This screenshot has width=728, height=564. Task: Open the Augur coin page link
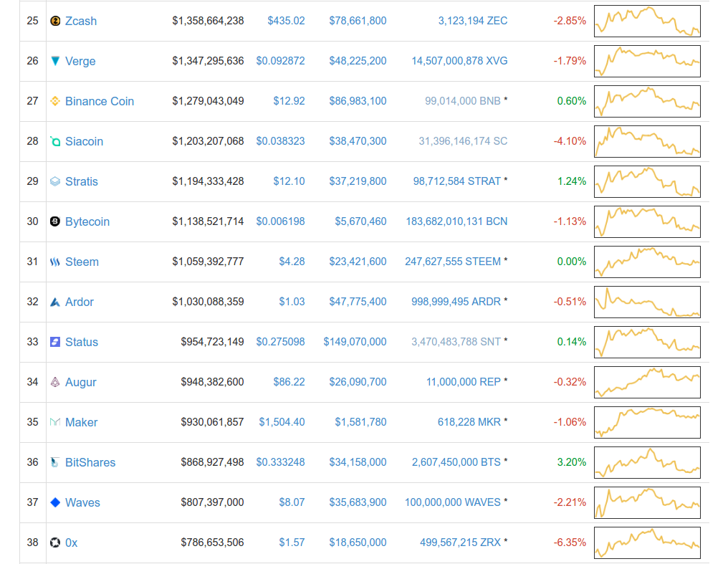[81, 383]
